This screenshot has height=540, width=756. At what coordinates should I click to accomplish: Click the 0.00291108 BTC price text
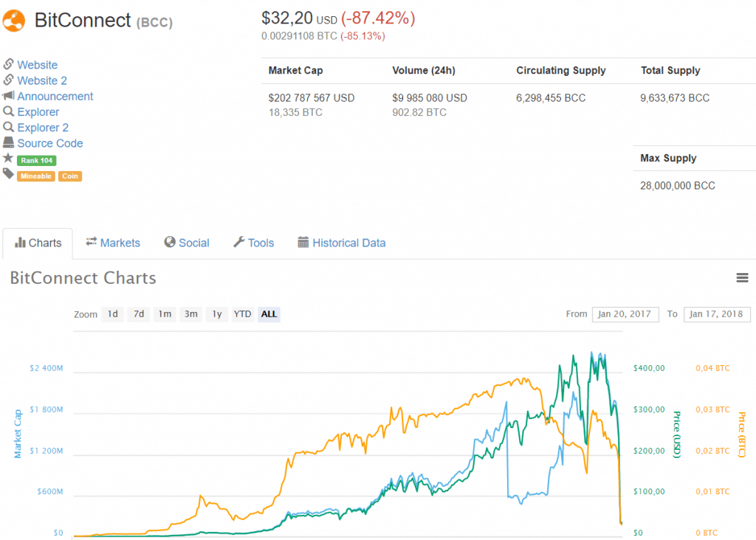coord(299,36)
